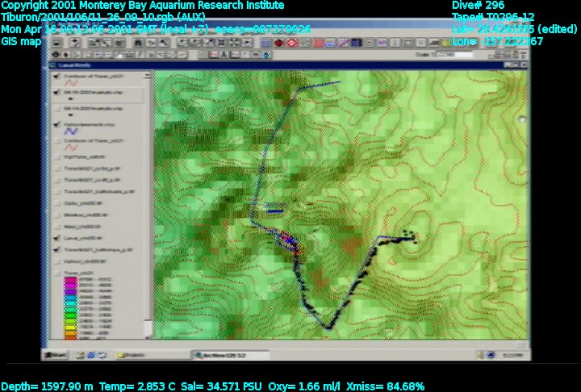Image resolution: width=581 pixels, height=392 pixels.
Task: Switch to the Projects taskbar button
Action: coord(152,355)
